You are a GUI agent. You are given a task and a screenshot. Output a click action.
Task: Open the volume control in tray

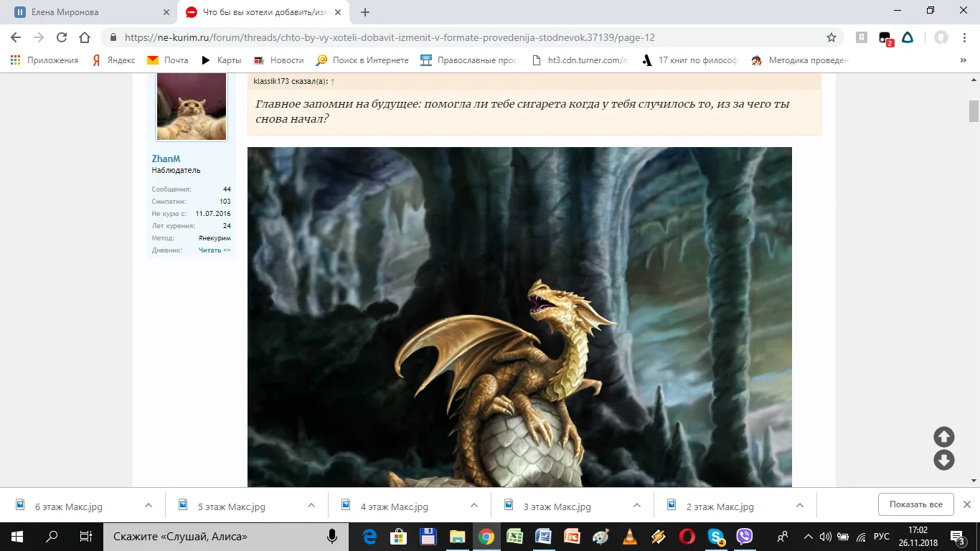pos(826,536)
